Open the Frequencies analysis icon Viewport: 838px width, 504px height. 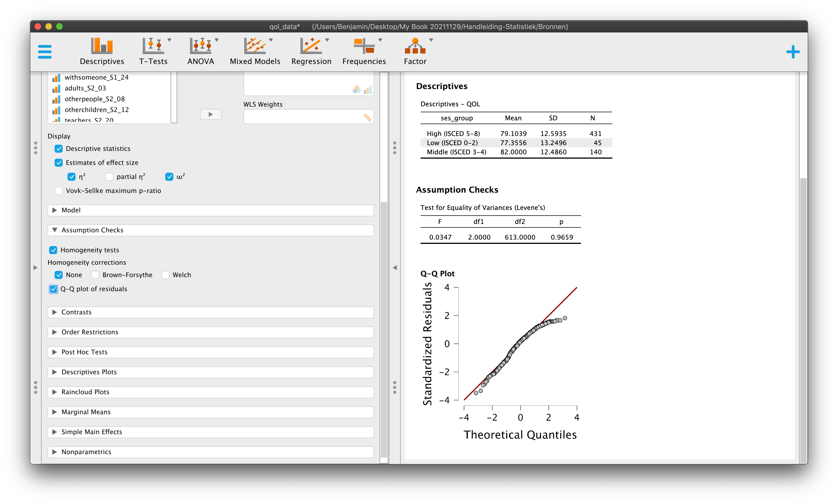[364, 51]
